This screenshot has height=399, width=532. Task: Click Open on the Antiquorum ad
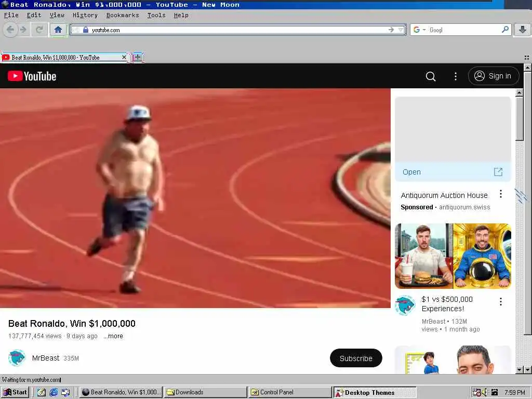click(411, 172)
